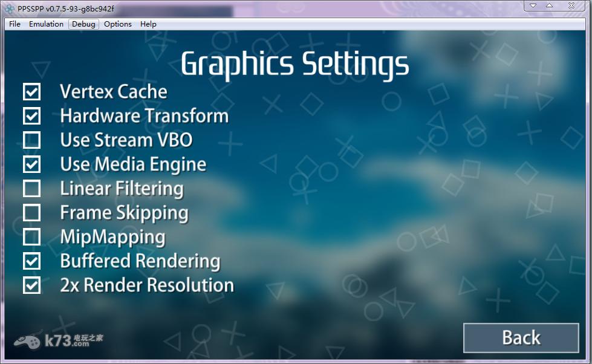Tick the Frame Skipping checkbox
Viewport: 592px width, 364px height.
[x=31, y=213]
